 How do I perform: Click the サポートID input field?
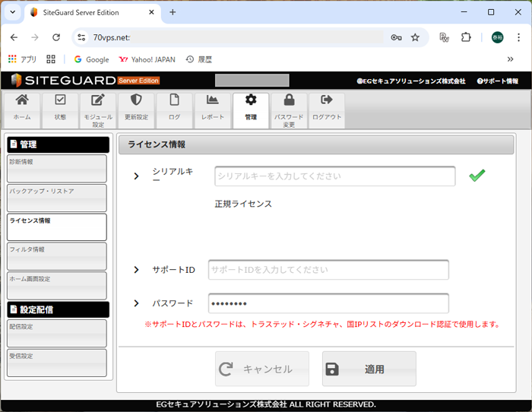(328, 270)
